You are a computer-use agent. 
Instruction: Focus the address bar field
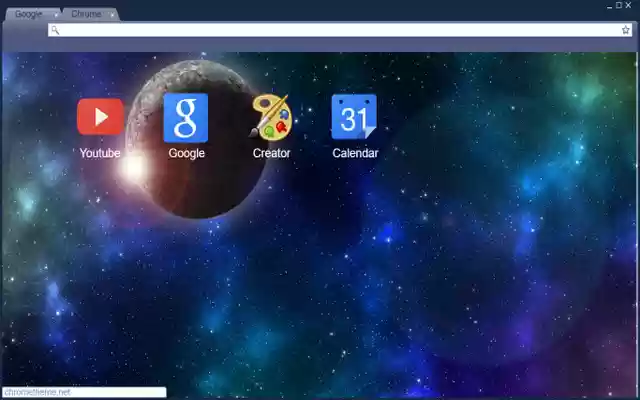[340, 30]
